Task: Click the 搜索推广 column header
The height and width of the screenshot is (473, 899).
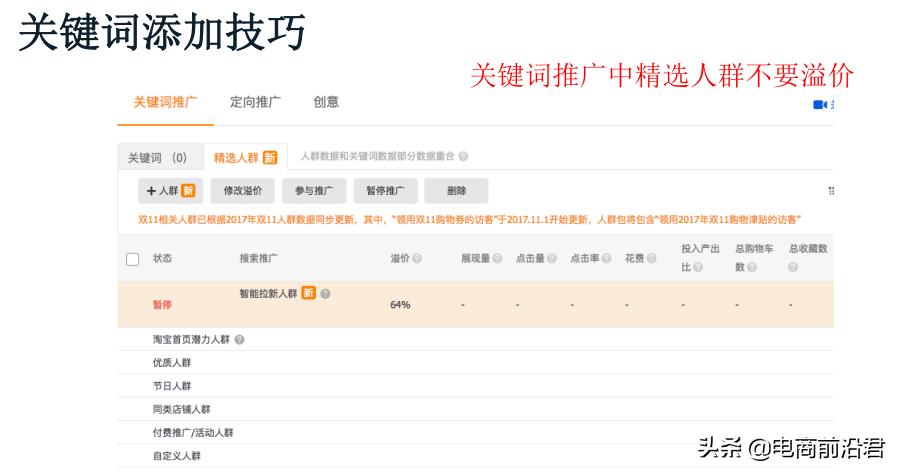Action: click(259, 258)
